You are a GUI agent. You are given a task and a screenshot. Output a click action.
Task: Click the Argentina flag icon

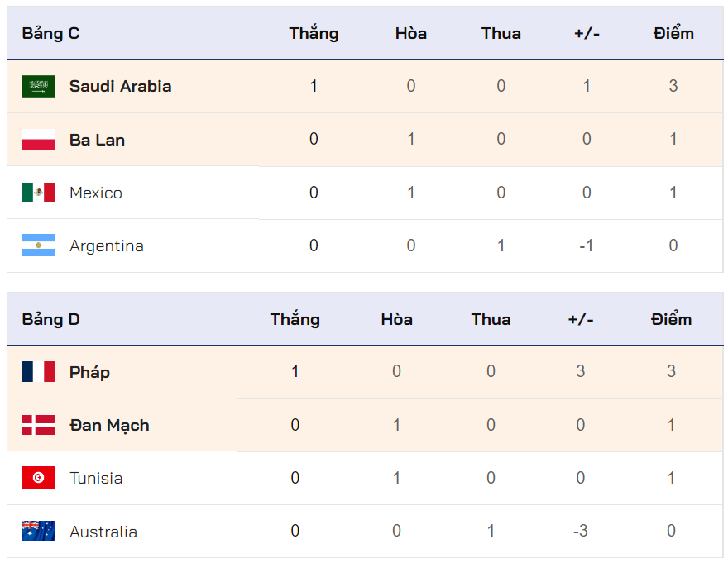(38, 246)
